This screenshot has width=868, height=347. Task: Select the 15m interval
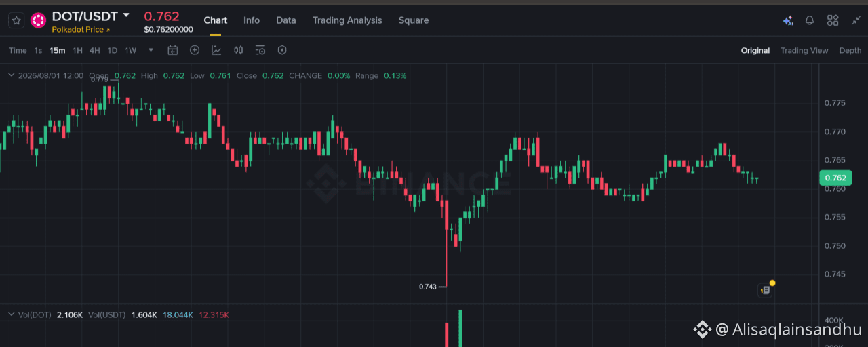(x=58, y=50)
